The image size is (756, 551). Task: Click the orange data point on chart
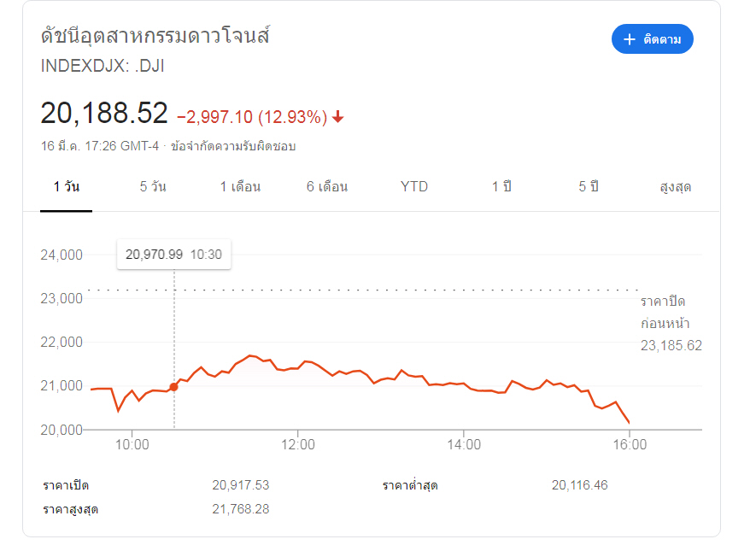click(x=174, y=387)
